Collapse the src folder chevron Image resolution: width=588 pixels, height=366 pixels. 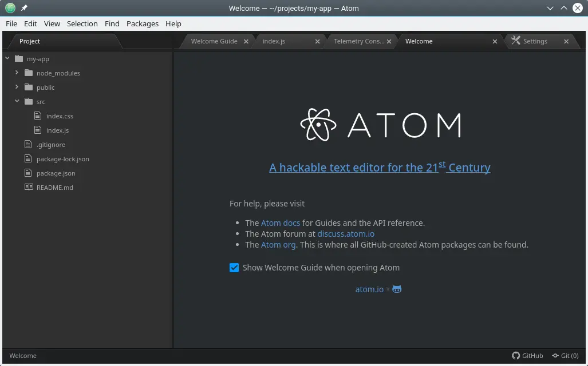pos(17,101)
